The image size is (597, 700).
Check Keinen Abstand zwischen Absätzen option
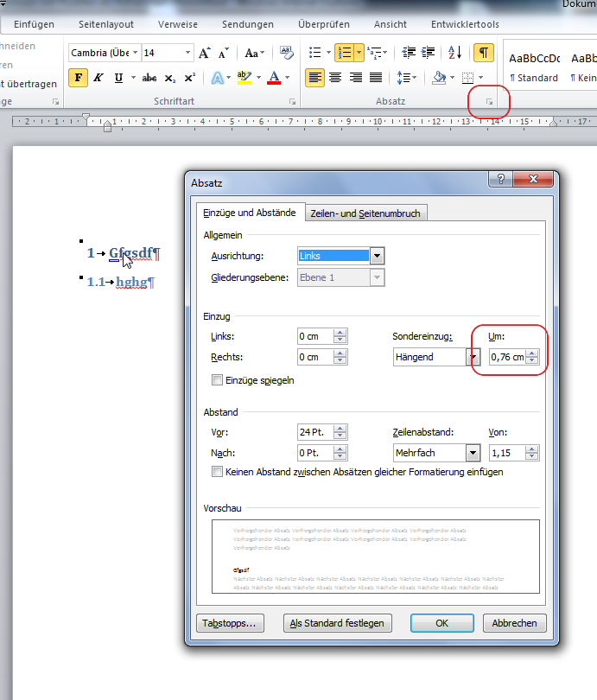click(x=218, y=472)
